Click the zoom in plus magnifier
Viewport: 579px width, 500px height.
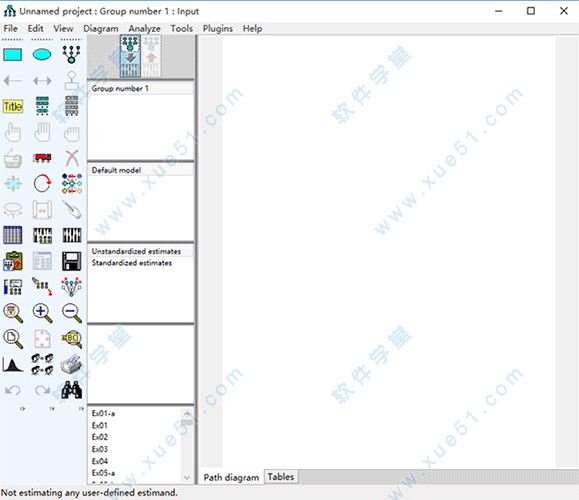tap(42, 313)
